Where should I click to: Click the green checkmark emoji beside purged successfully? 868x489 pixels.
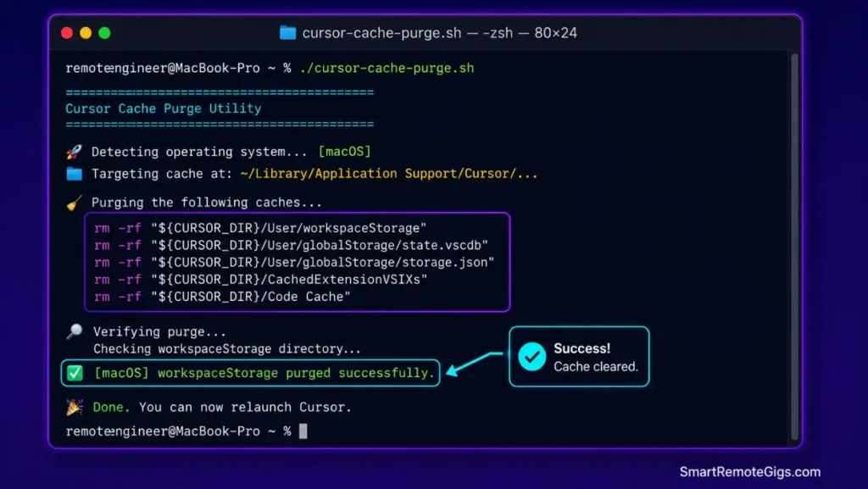[x=75, y=373]
